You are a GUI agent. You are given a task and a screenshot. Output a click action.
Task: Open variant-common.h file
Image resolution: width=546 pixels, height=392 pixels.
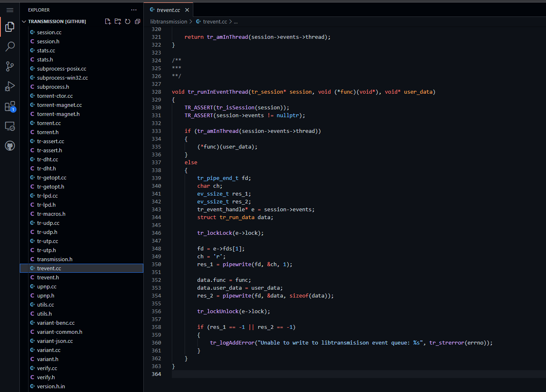(x=82, y=332)
